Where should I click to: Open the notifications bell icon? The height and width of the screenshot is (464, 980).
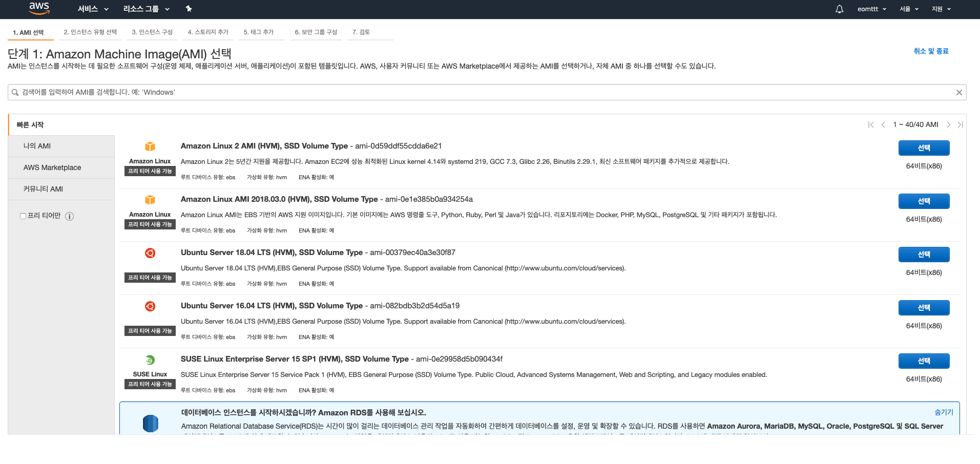point(839,9)
